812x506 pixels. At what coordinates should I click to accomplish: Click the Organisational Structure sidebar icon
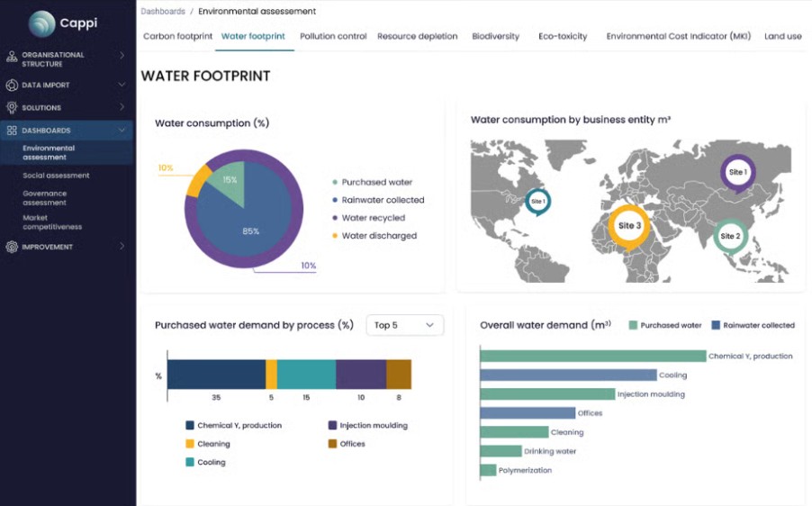tap(12, 56)
